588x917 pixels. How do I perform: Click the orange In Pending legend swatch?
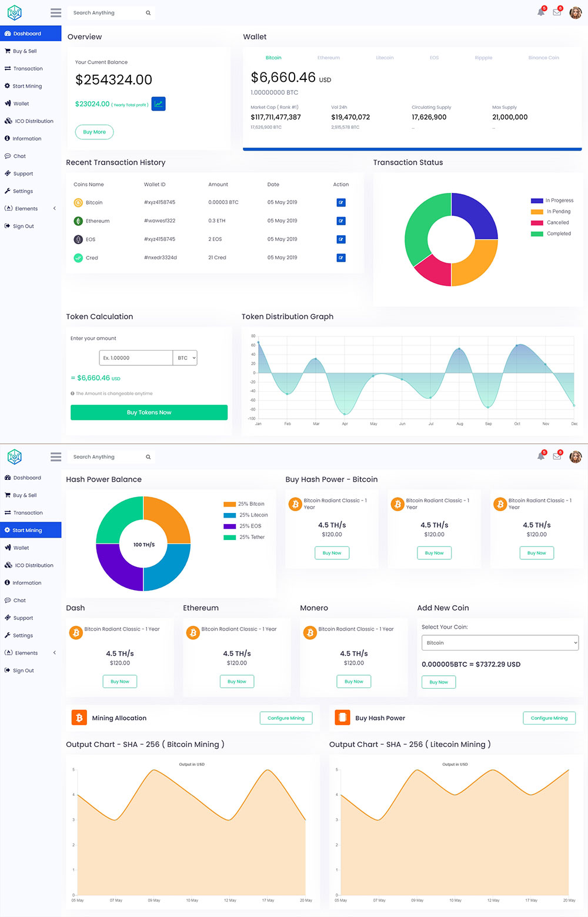[537, 212]
